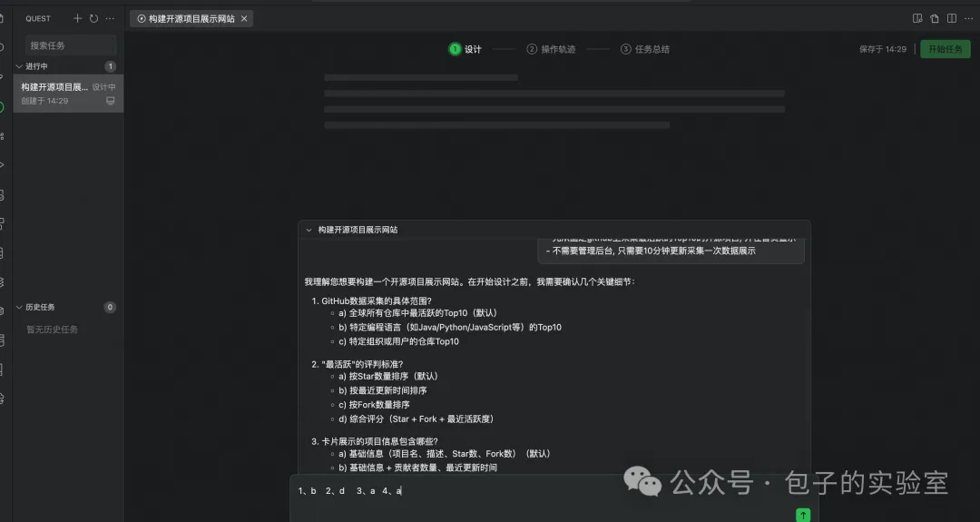The image size is (980, 522).
Task: Click option c) 特定组织或用户的仓库Top10
Action: pos(398,342)
